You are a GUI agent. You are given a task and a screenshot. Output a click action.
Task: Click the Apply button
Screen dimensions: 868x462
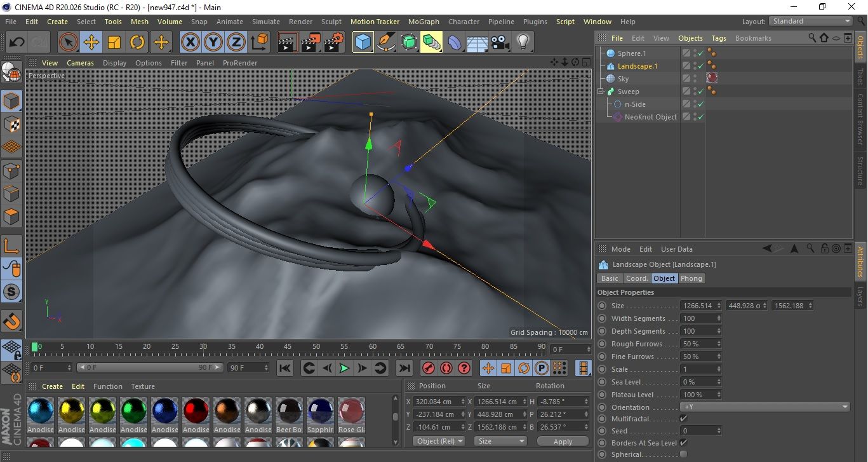tap(563, 441)
